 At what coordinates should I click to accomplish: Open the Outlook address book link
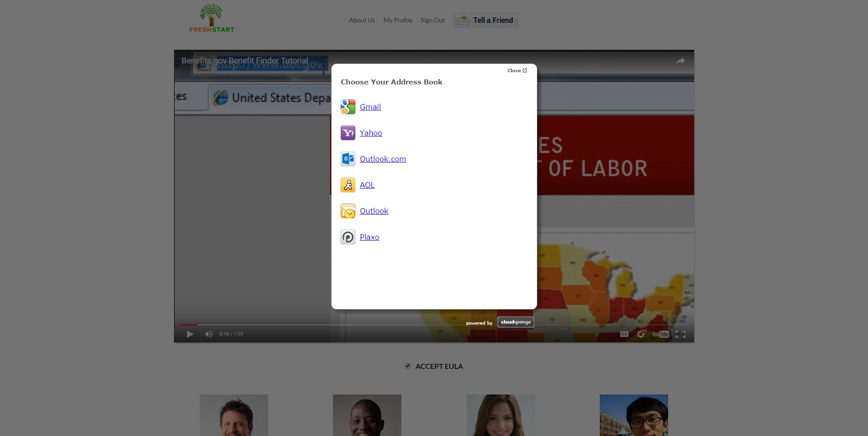(x=374, y=211)
